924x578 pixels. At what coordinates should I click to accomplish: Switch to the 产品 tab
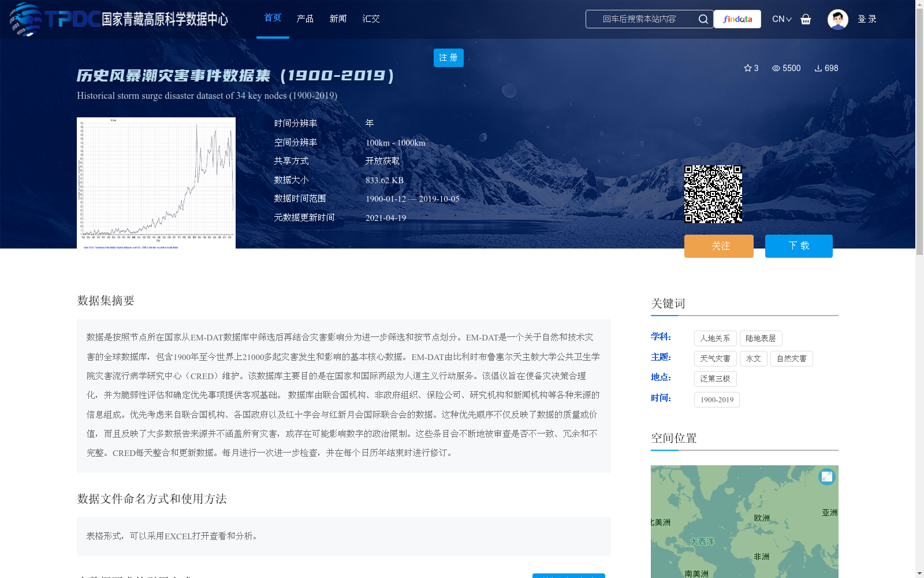coord(305,18)
